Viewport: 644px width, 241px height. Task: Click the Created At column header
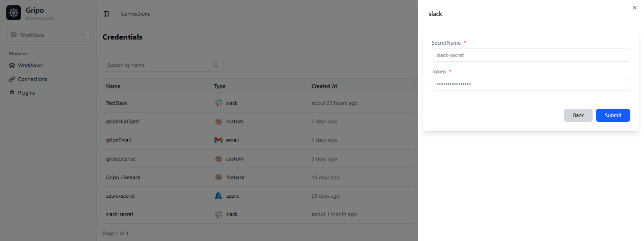coord(324,86)
